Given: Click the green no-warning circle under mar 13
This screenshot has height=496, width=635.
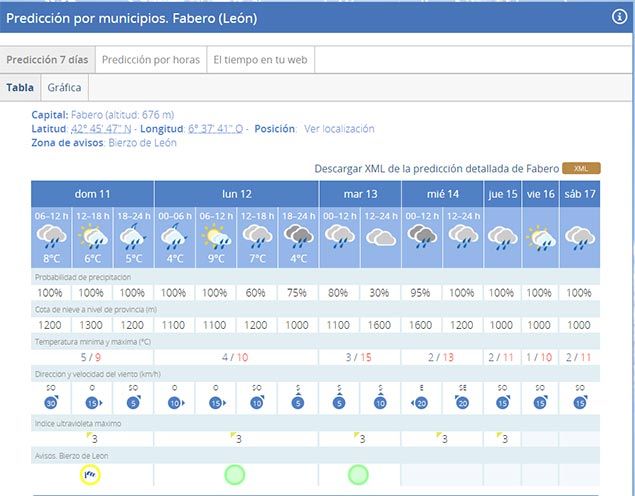Looking at the screenshot, I should pyautogui.click(x=359, y=474).
